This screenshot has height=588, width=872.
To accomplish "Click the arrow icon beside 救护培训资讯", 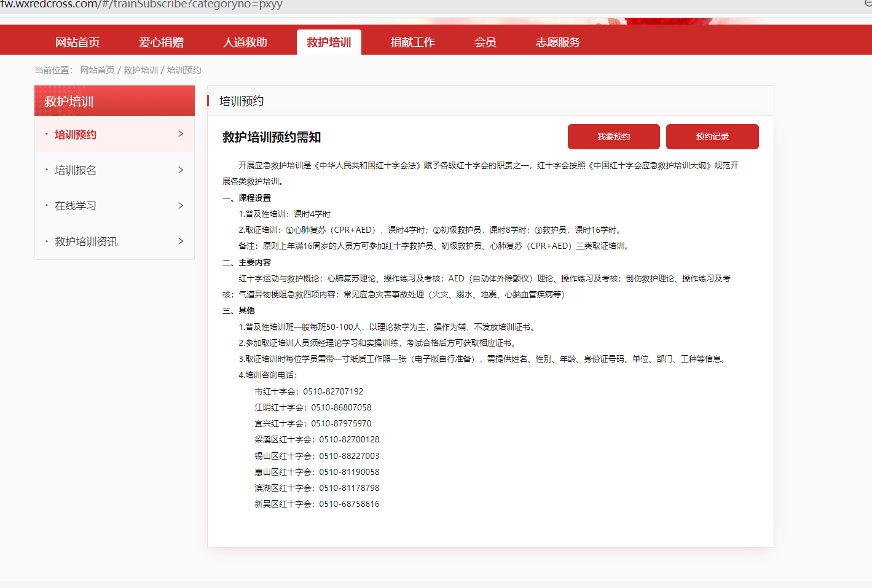I will tap(181, 241).
